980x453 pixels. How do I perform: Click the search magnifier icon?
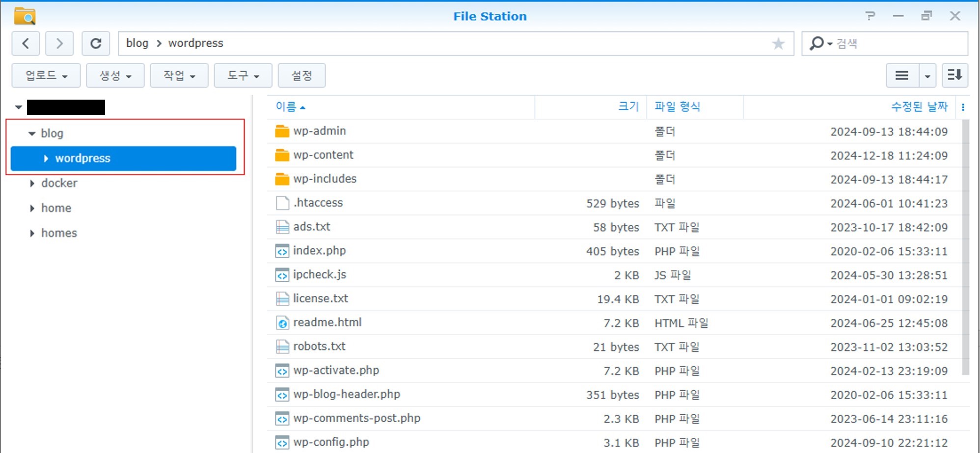click(816, 43)
